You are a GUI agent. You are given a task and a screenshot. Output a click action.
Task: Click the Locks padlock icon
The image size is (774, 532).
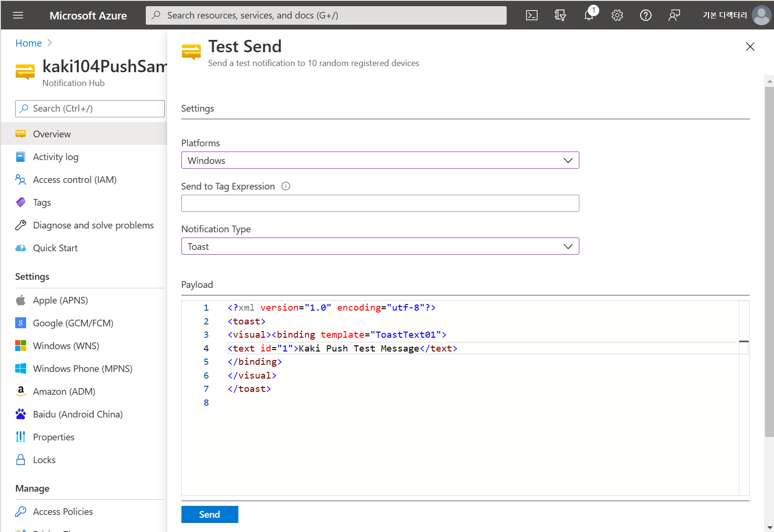pyautogui.click(x=20, y=460)
